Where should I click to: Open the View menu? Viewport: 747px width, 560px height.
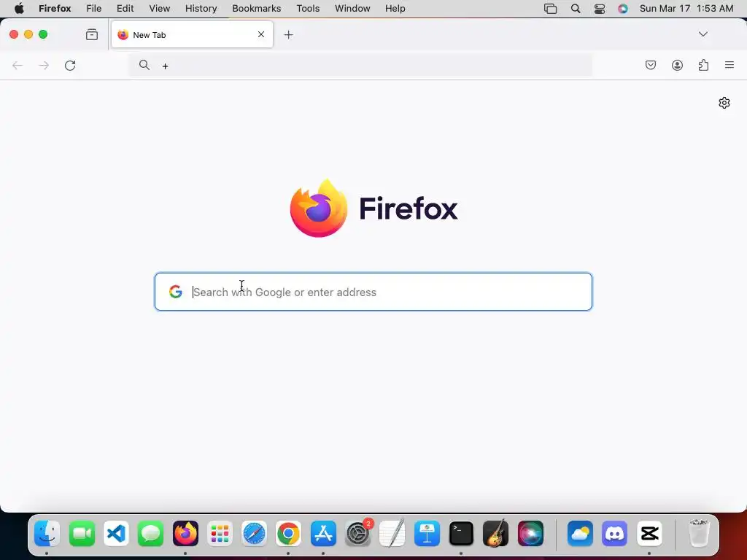click(160, 9)
